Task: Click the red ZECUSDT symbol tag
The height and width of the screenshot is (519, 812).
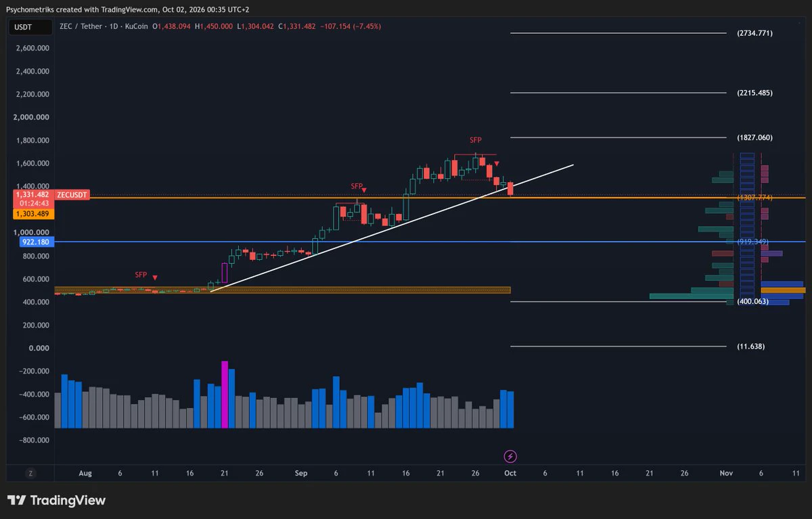Action: pyautogui.click(x=72, y=194)
